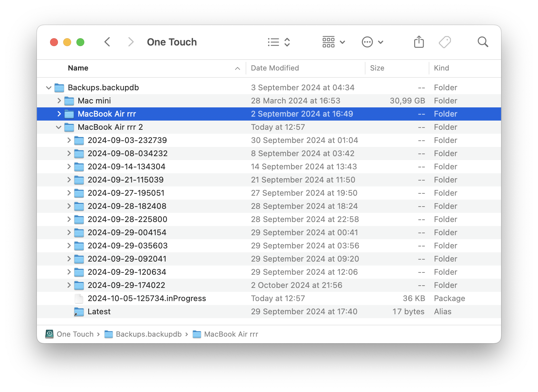Select the 2024-09-29-035603 folder icon
538x392 pixels.
tap(79, 246)
